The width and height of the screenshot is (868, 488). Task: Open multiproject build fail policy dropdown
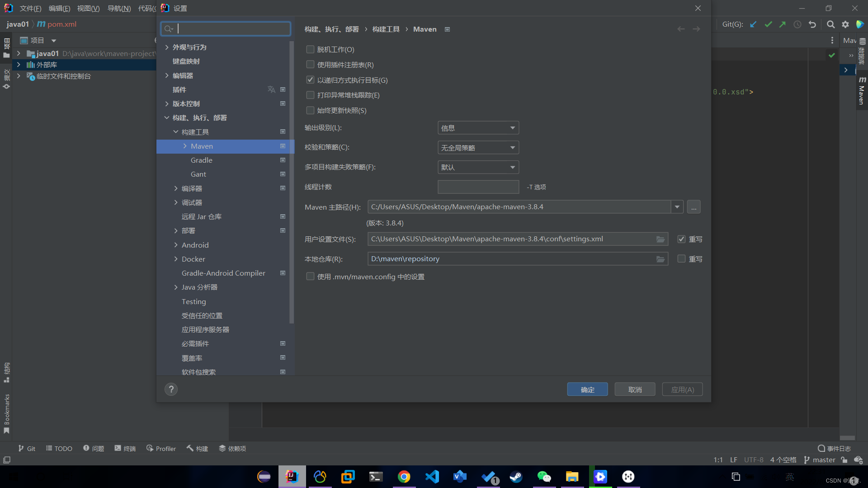[478, 167]
